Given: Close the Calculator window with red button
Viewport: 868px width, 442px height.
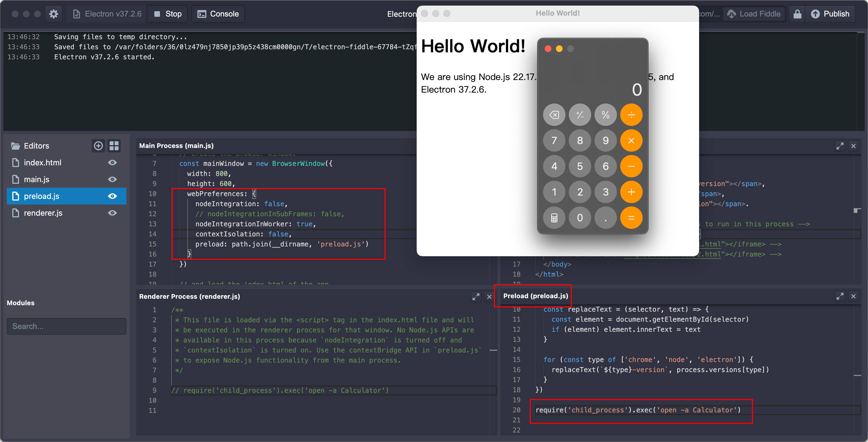Looking at the screenshot, I should click(548, 49).
